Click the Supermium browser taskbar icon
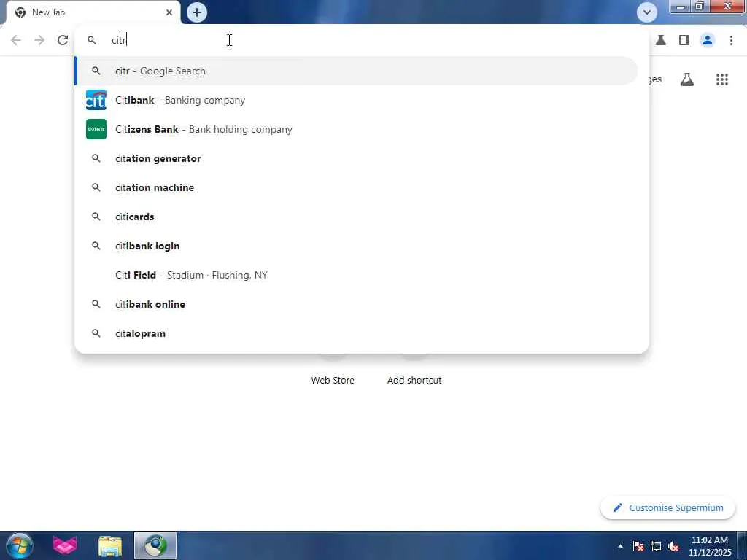Screen dimensions: 747x560 click(155, 545)
